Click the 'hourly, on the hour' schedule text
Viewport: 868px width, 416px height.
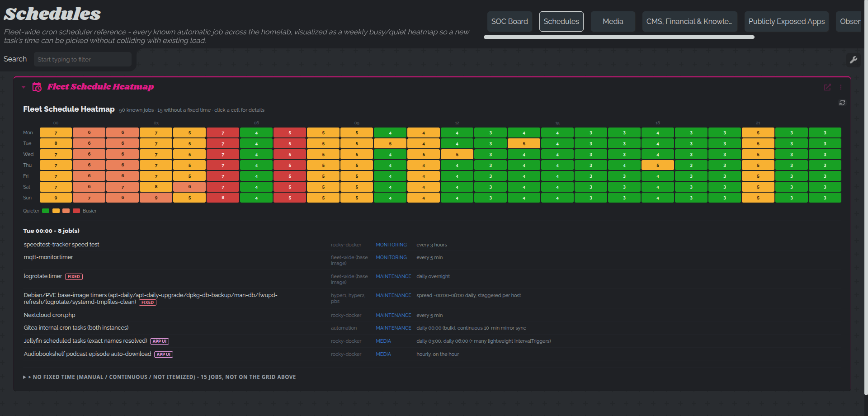click(438, 354)
